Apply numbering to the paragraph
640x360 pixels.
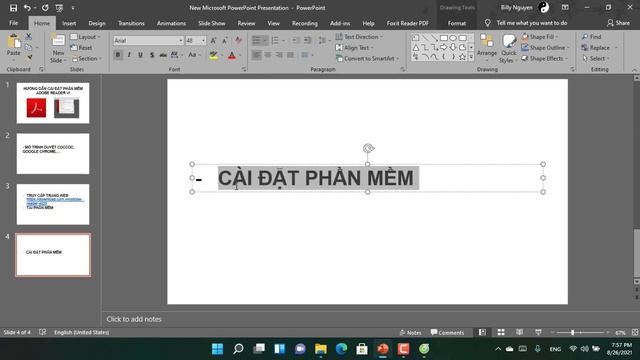[275, 40]
